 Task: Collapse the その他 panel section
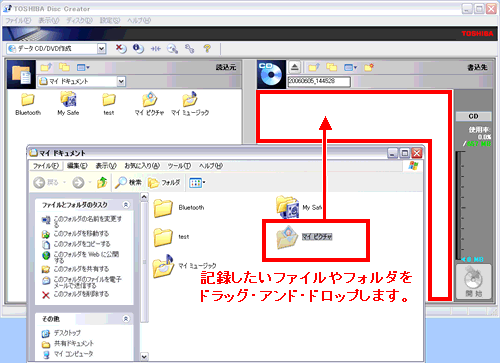(x=126, y=319)
